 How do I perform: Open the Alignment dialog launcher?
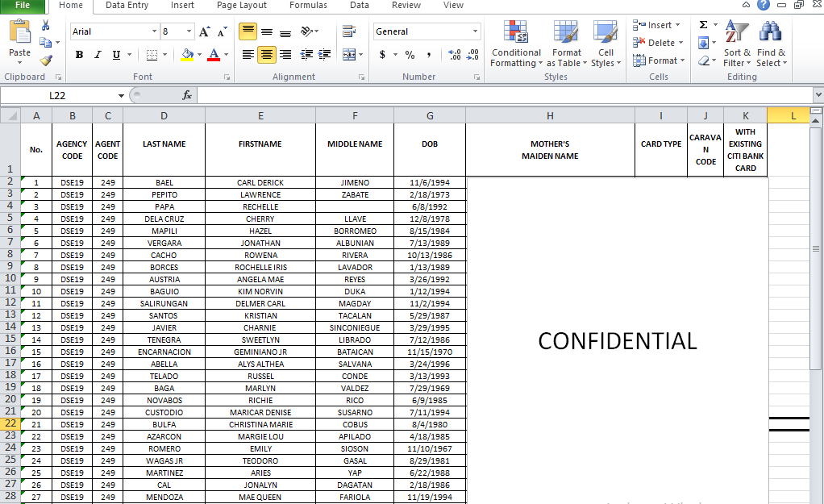pos(361,77)
